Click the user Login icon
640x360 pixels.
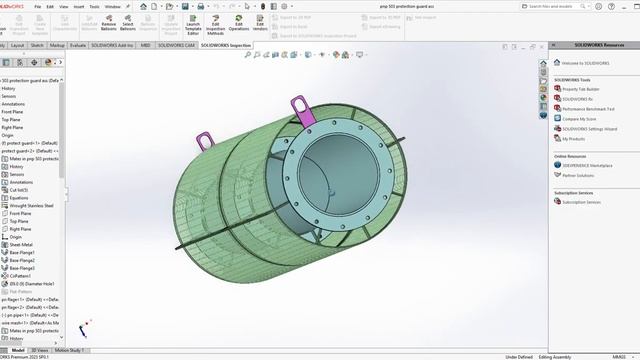598,7
